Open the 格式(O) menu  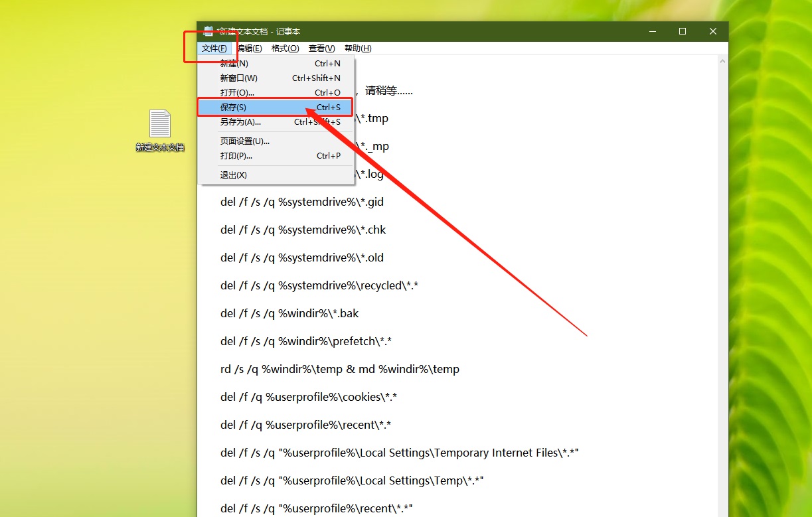[x=285, y=48]
